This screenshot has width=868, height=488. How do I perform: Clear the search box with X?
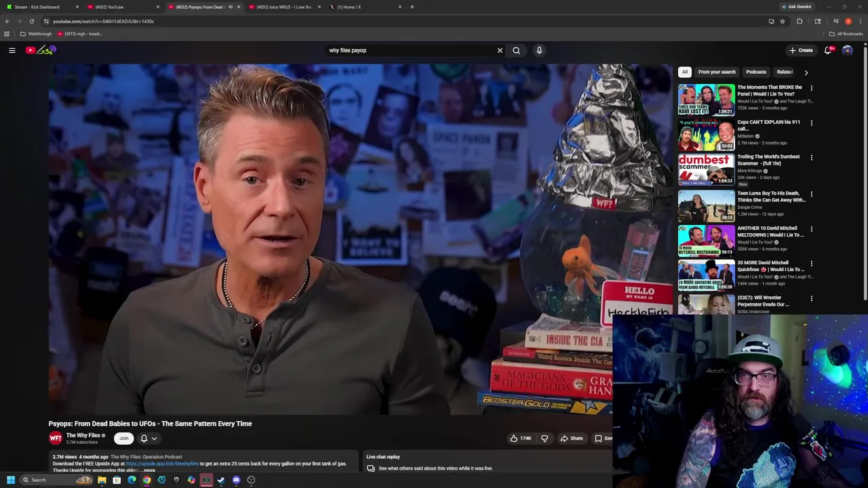pos(500,50)
